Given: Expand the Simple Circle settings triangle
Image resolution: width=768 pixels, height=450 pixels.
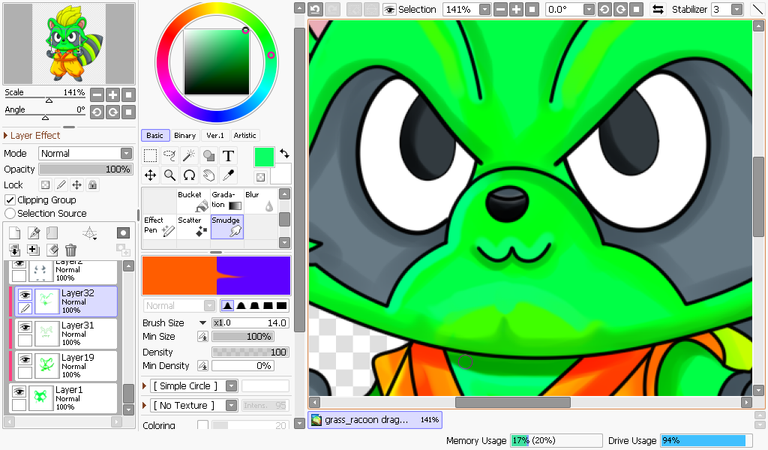Looking at the screenshot, I should pyautogui.click(x=144, y=386).
